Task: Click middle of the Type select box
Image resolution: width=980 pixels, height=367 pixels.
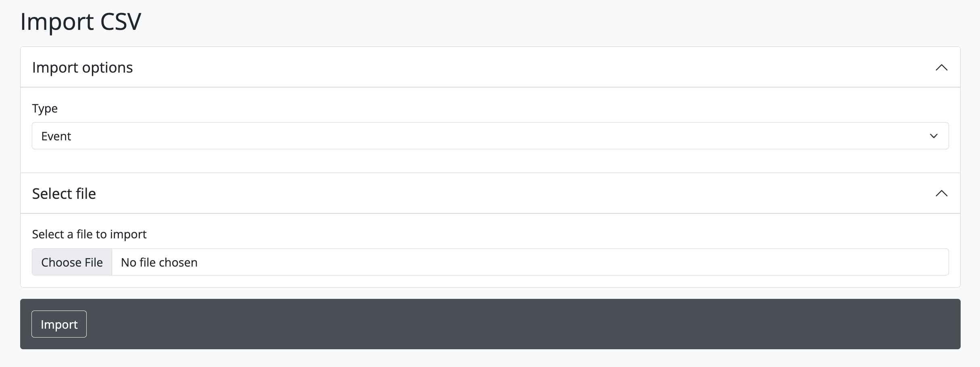Action: [490, 136]
